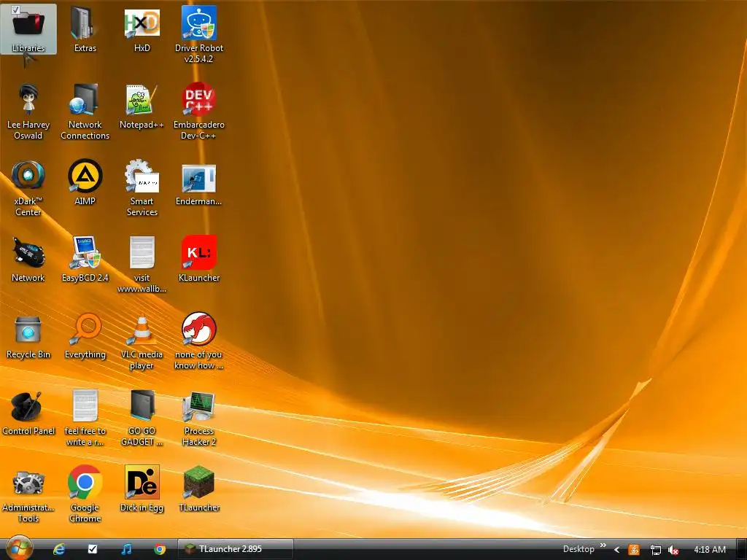Select the Google Chrome desktop shortcut
The height and width of the screenshot is (560, 747).
(85, 495)
